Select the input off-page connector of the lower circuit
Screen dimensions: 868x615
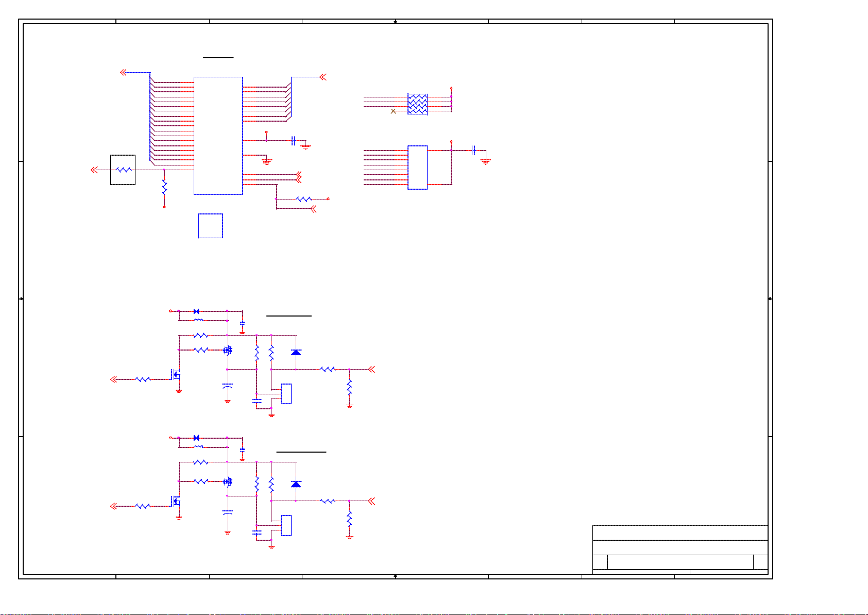114,506
